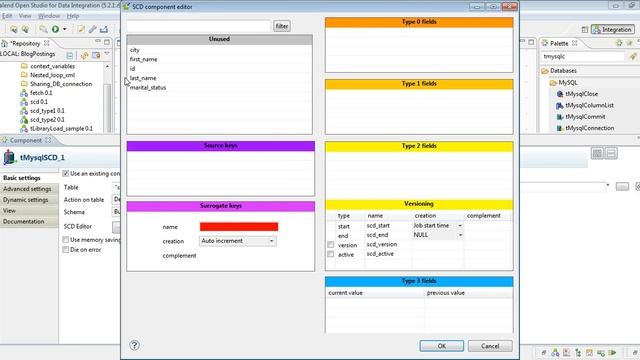Click the Open Perspective icon next to Integration
The image size is (640, 360).
[584, 29]
